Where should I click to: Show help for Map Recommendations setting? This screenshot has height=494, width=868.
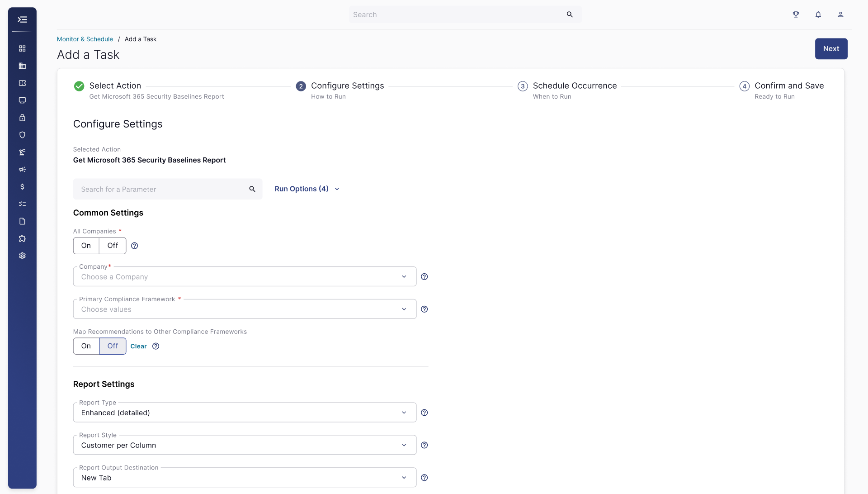pyautogui.click(x=156, y=346)
